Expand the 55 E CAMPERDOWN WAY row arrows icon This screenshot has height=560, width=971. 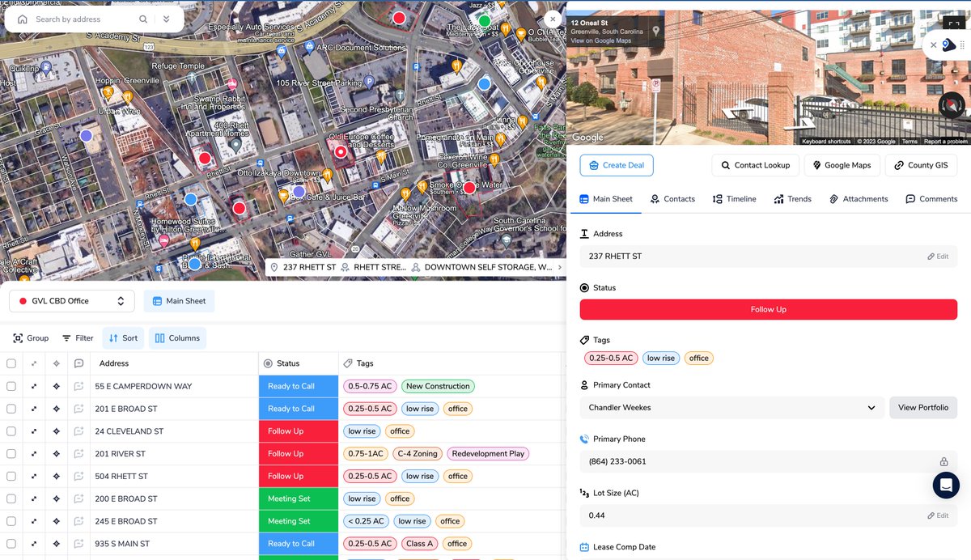pos(34,386)
